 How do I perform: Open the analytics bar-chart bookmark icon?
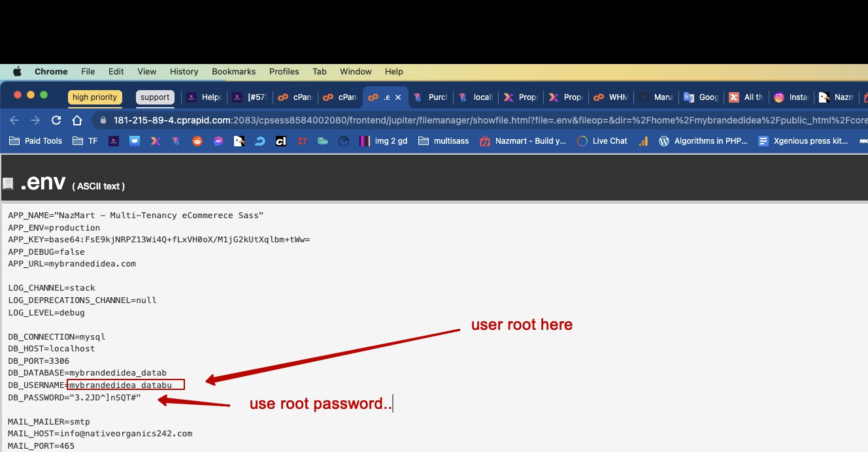tap(643, 141)
